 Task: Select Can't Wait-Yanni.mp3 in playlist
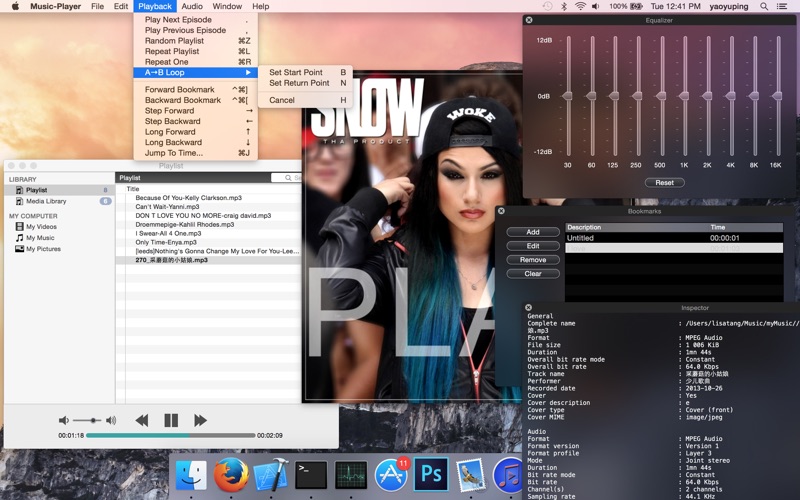click(x=209, y=207)
